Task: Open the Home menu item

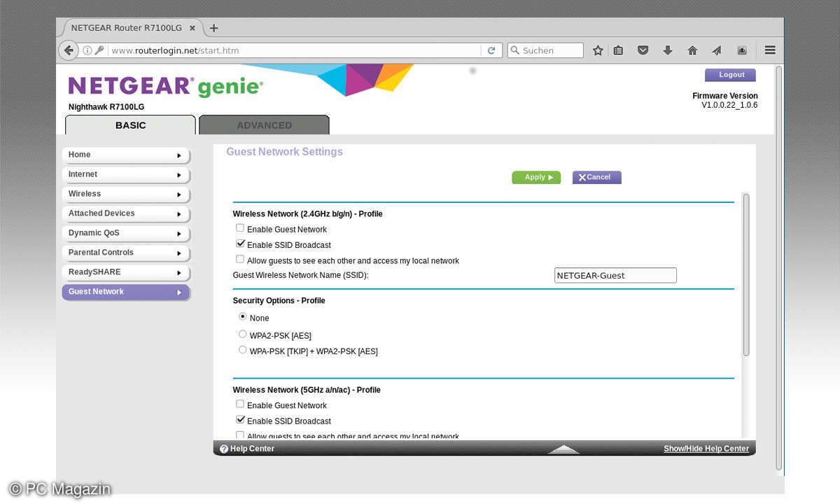Action: 126,155
